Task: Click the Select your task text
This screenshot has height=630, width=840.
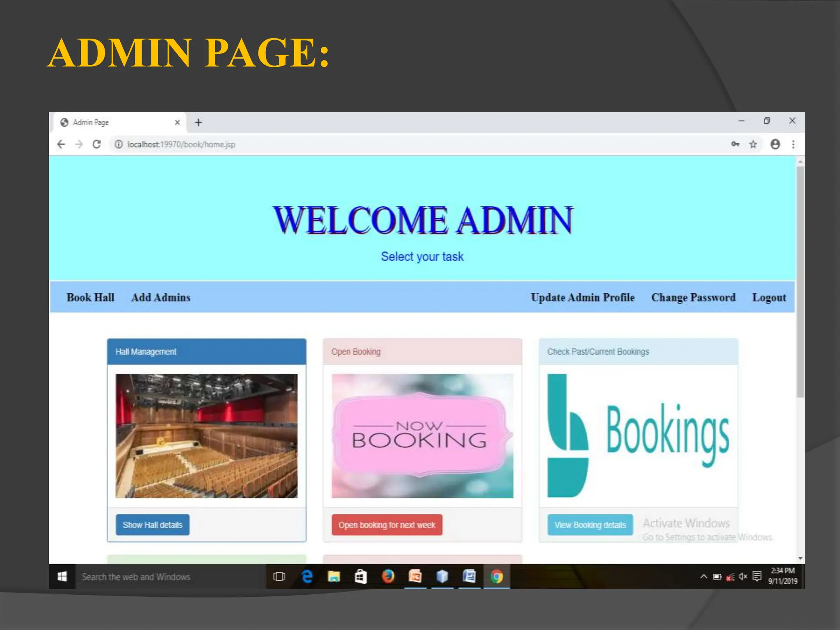Action: [422, 257]
